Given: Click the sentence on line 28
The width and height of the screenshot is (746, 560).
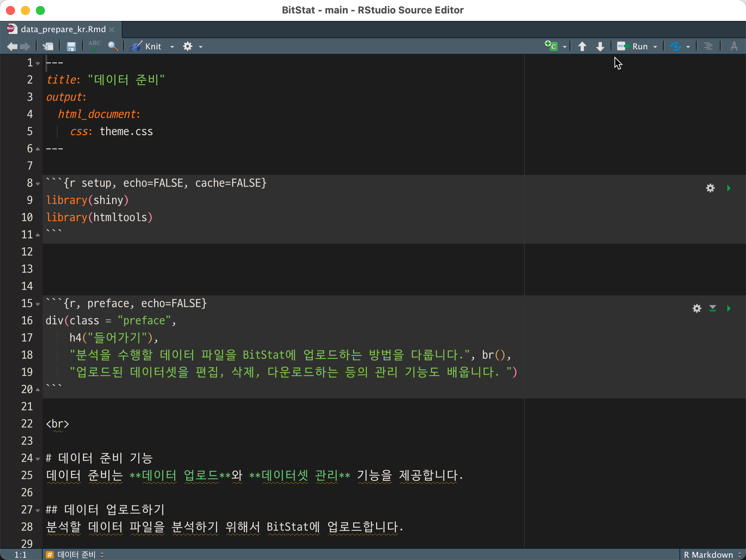Looking at the screenshot, I should (225, 527).
